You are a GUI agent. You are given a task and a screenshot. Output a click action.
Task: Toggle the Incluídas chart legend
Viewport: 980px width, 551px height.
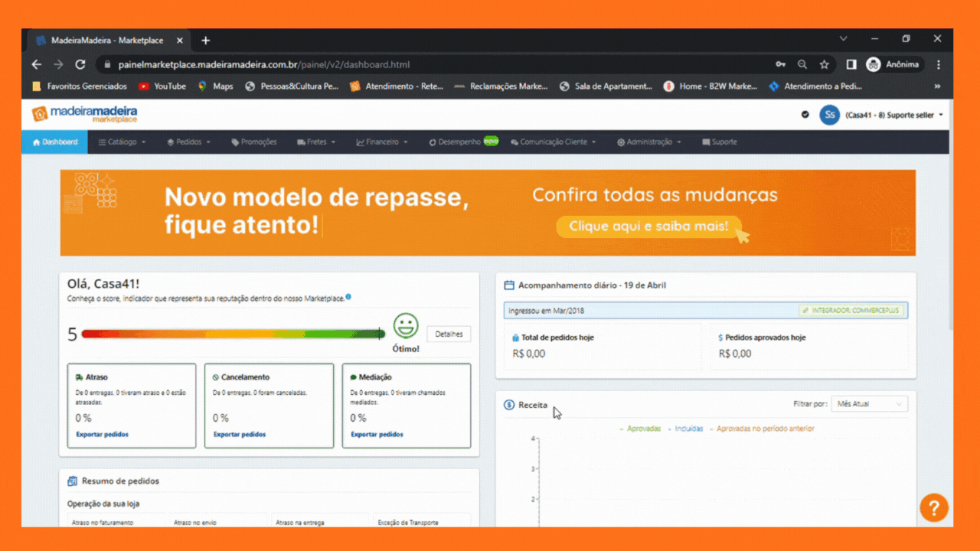pyautogui.click(x=685, y=429)
